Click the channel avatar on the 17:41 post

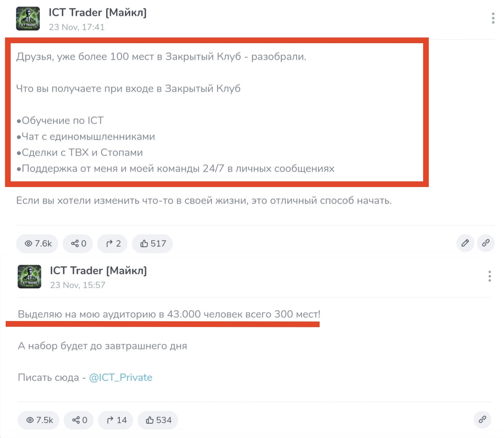click(28, 19)
